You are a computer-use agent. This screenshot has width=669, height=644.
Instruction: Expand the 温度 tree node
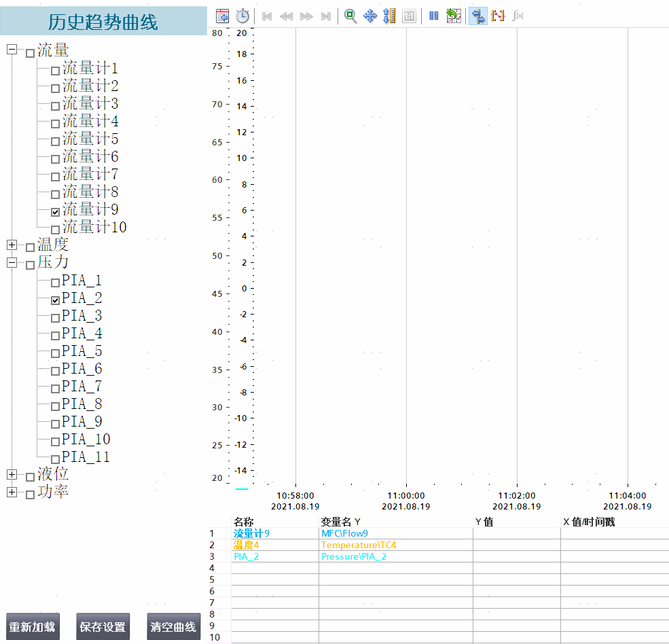click(x=12, y=245)
